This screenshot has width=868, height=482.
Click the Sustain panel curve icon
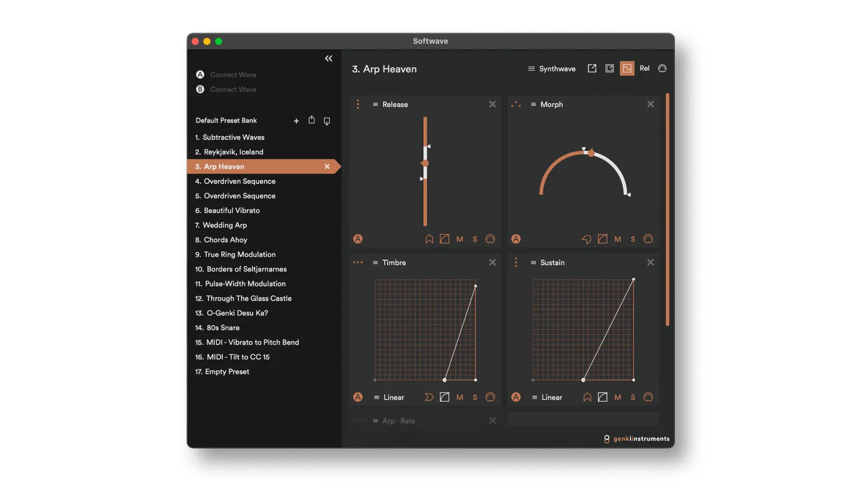pos(603,397)
